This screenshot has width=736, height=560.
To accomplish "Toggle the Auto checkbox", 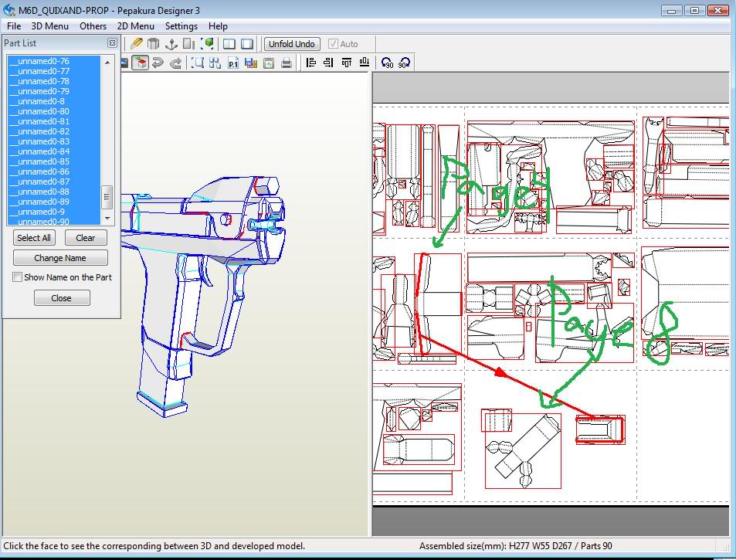I will [x=333, y=44].
